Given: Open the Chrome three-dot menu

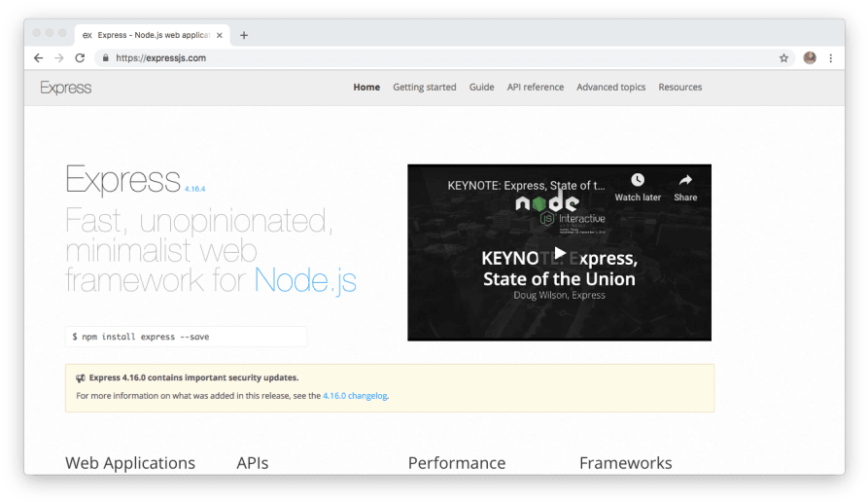Looking at the screenshot, I should [x=830, y=58].
